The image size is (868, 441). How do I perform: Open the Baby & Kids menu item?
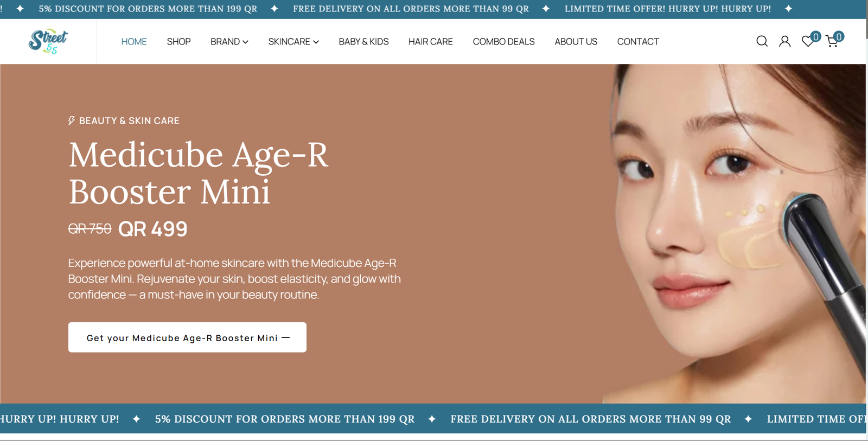(x=363, y=42)
